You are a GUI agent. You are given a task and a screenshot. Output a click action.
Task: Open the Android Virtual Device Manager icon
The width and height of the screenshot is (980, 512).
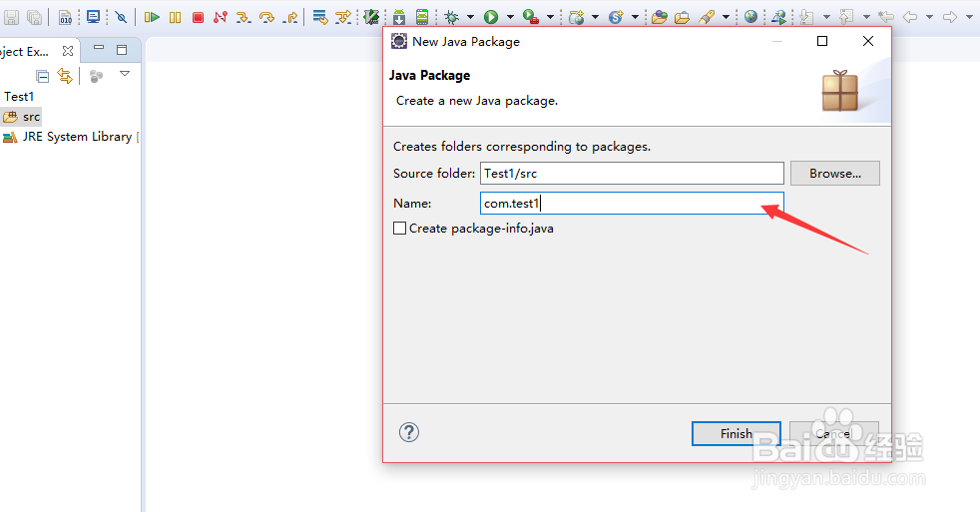422,17
